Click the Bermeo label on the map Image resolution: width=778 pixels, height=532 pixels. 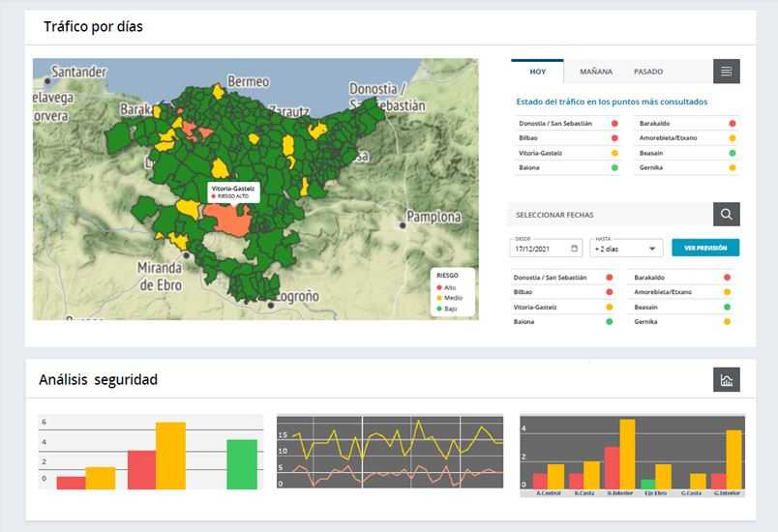(x=248, y=81)
